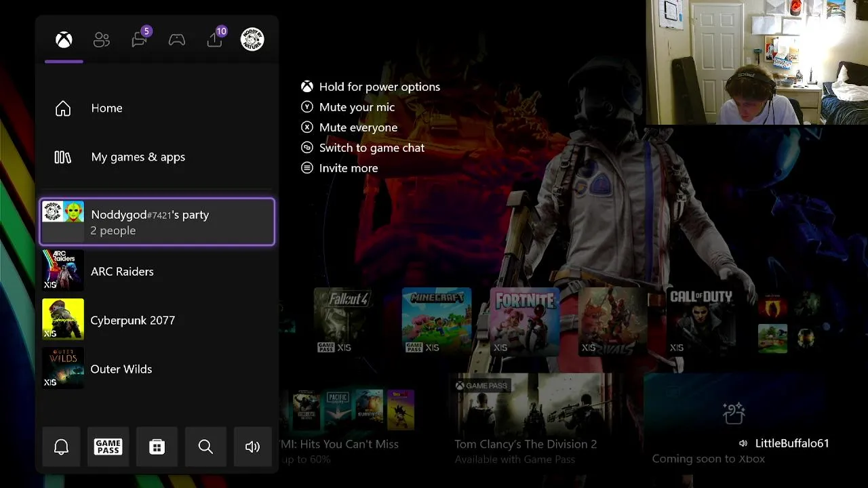Click the X button Mute everyone hint
This screenshot has width=868, height=488.
349,127
